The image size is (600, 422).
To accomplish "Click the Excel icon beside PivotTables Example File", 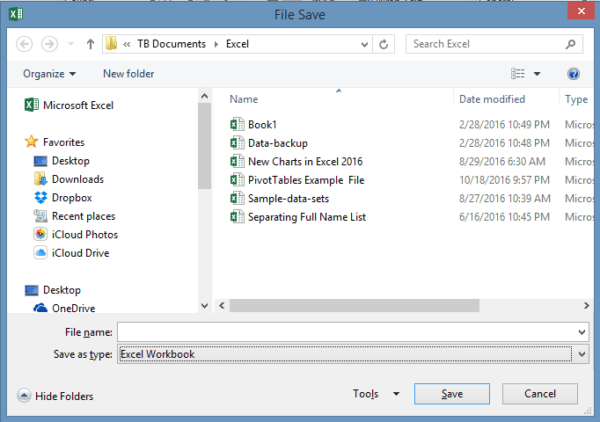I will click(237, 180).
